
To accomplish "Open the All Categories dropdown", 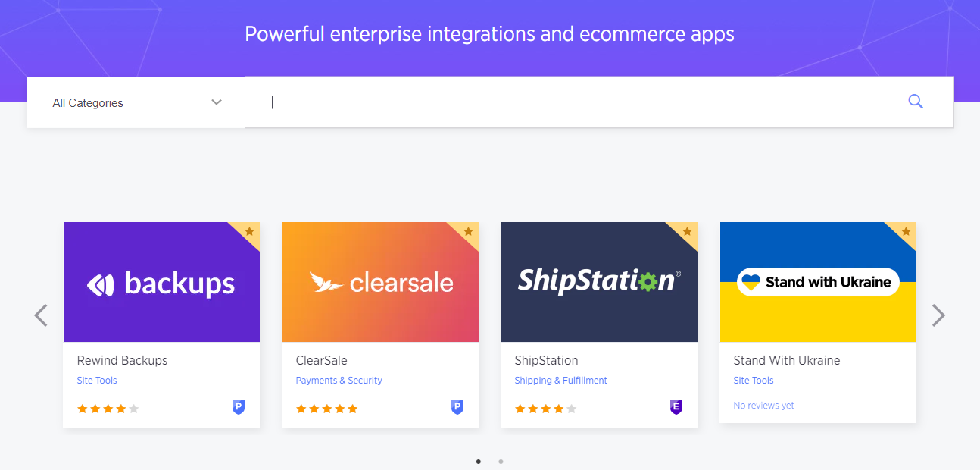I will tap(136, 102).
